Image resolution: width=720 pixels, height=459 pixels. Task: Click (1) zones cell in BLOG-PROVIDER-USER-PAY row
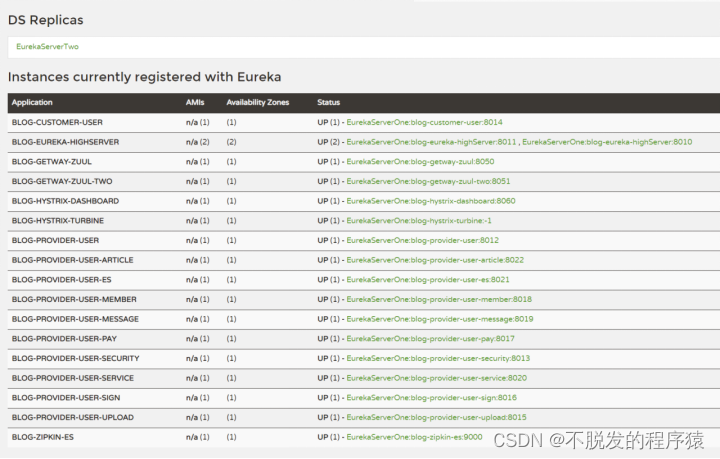(231, 339)
